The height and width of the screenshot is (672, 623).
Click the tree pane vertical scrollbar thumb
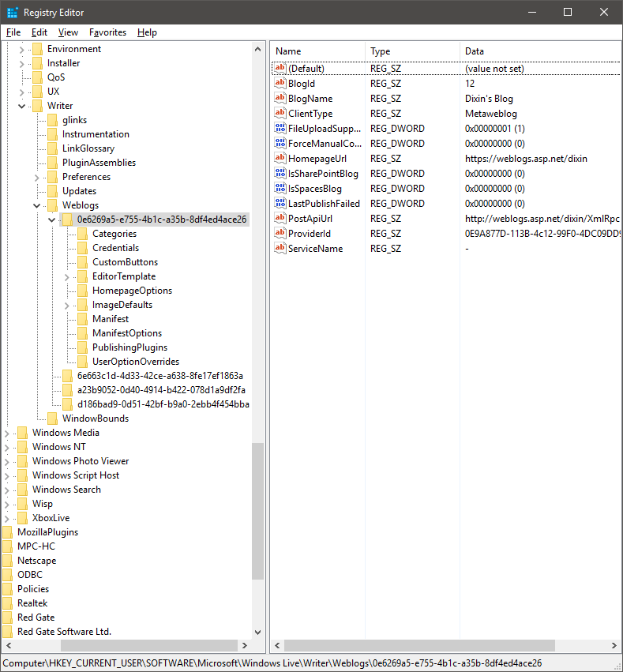(x=257, y=511)
